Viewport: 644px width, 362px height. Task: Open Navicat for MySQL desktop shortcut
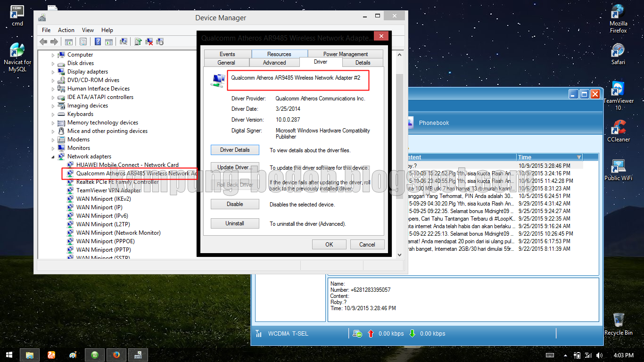click(x=17, y=58)
